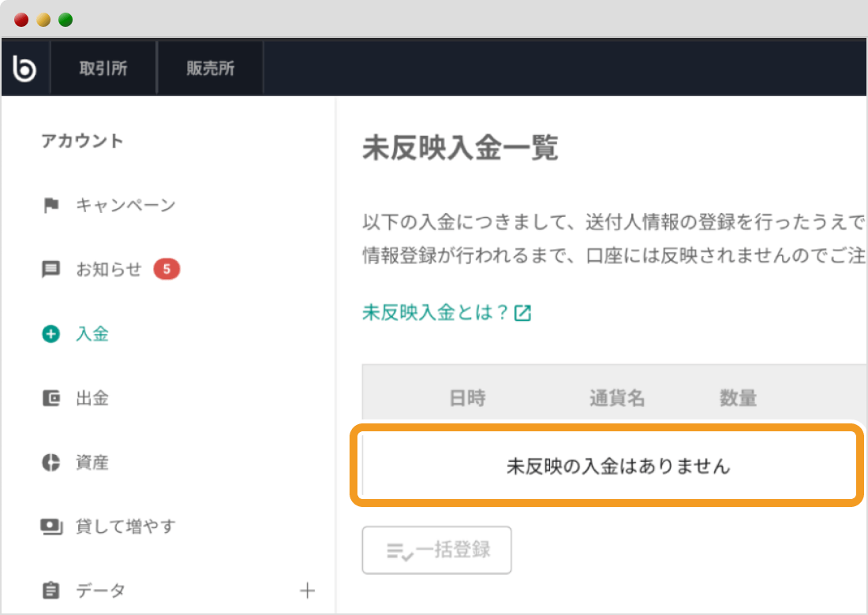Expand the データ section with the plus sign
Viewport: 868px width, 615px height.
point(308,591)
